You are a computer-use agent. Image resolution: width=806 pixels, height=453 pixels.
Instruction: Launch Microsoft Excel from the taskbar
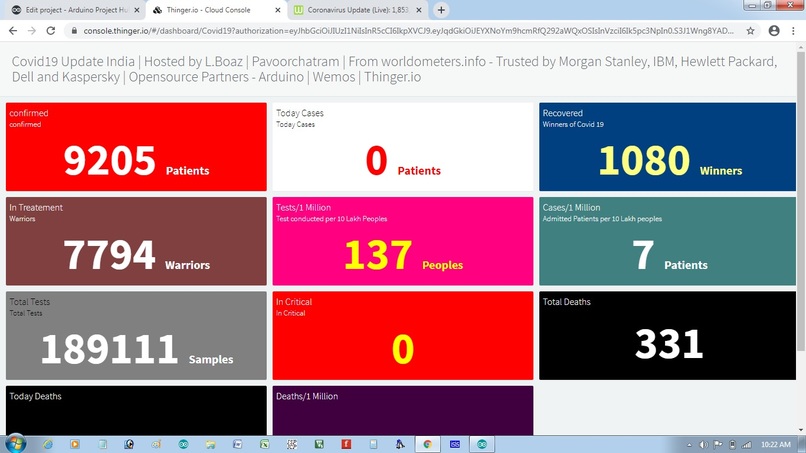click(265, 444)
